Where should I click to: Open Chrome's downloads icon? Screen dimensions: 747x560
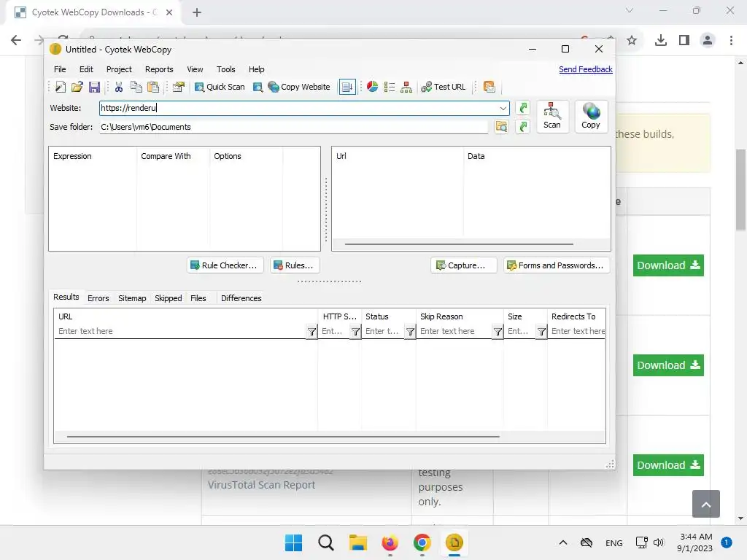pyautogui.click(x=661, y=41)
